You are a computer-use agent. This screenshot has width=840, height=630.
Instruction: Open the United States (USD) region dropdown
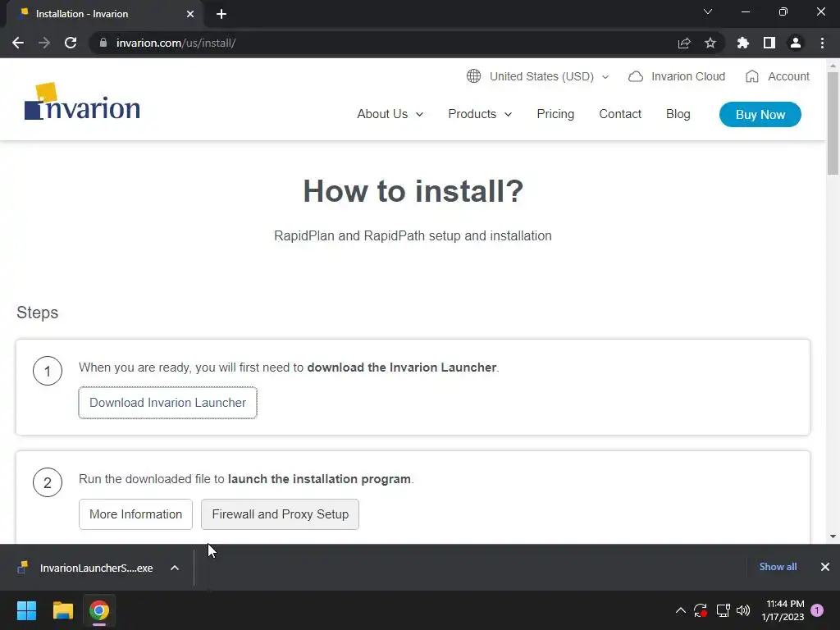(x=538, y=76)
